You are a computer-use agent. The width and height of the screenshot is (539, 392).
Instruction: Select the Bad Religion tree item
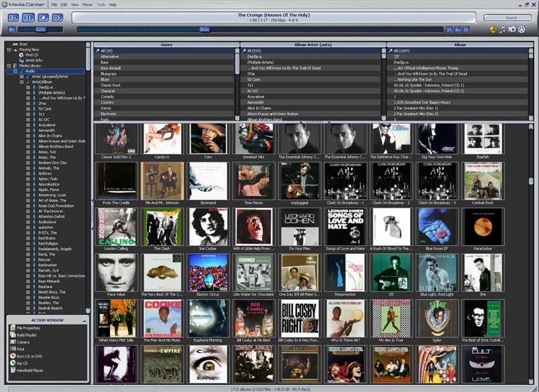tap(48, 244)
